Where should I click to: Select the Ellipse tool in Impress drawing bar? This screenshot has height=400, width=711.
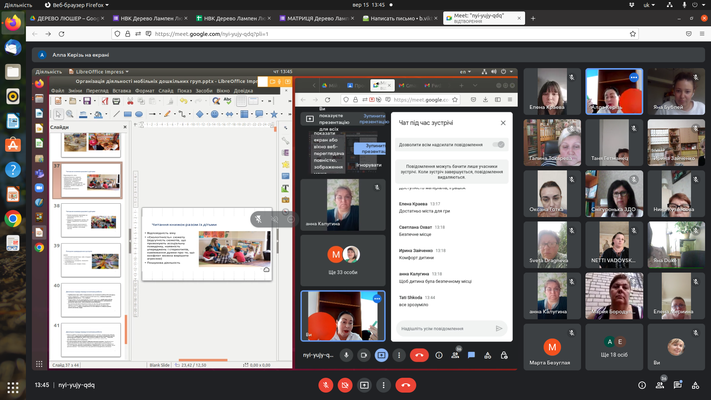139,114
